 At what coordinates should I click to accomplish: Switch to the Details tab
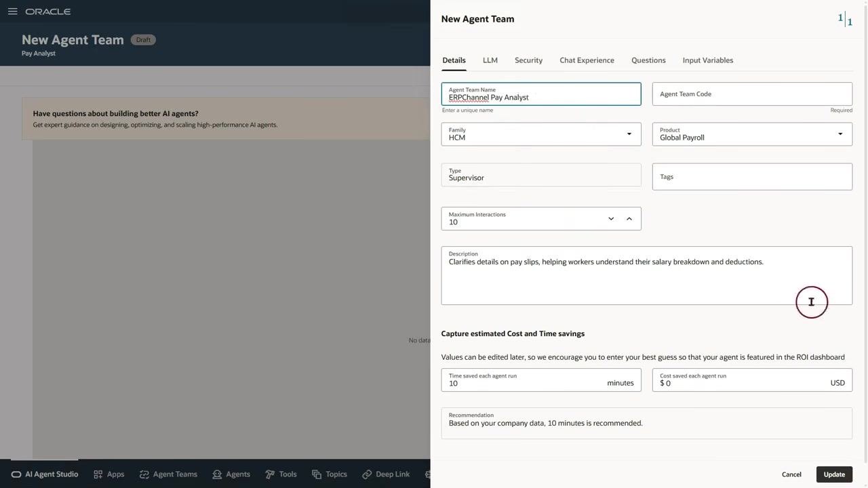click(x=454, y=60)
